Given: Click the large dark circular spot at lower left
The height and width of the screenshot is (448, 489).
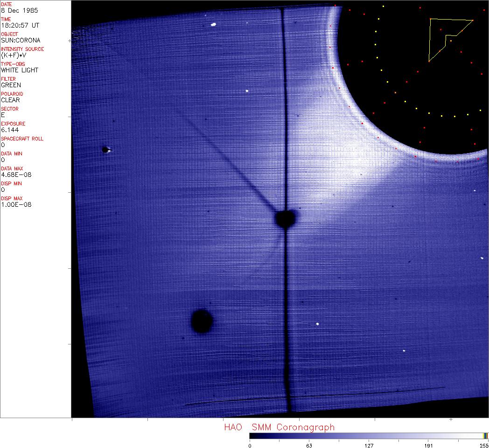Looking at the screenshot, I should coord(202,321).
